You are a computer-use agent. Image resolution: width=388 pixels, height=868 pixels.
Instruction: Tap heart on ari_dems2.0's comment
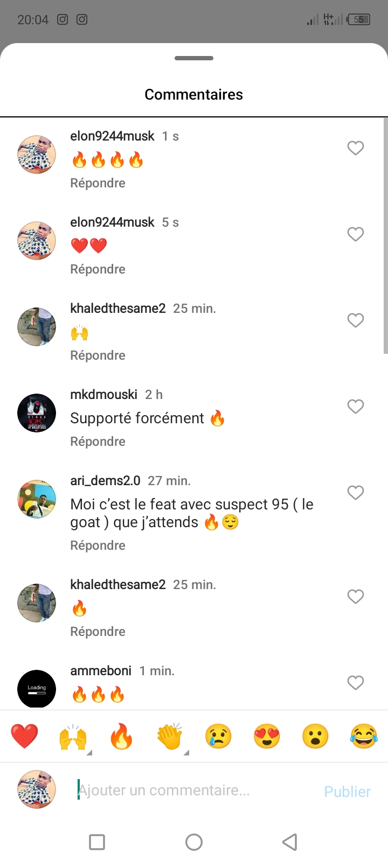pos(355,493)
